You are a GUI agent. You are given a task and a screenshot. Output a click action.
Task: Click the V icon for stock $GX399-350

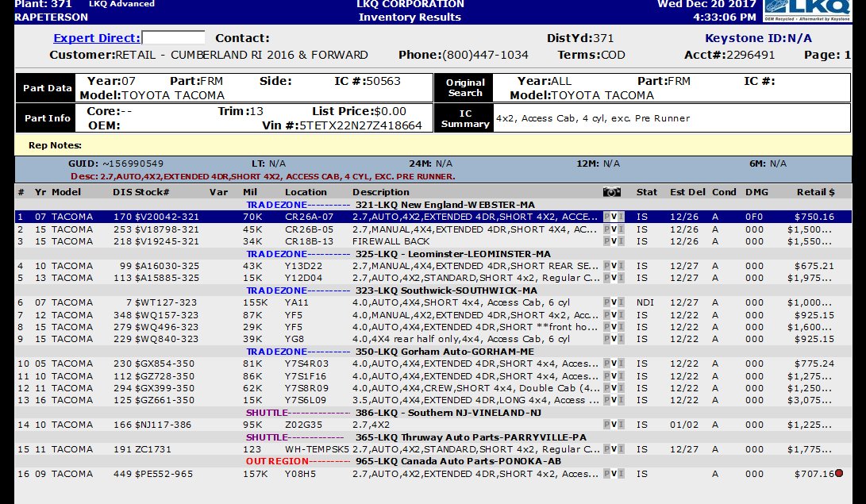pos(614,388)
